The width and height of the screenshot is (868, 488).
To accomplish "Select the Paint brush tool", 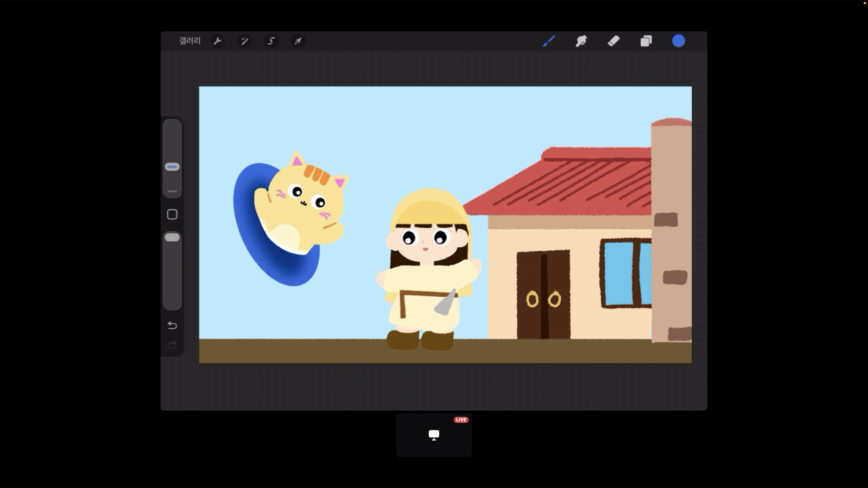I will point(549,41).
